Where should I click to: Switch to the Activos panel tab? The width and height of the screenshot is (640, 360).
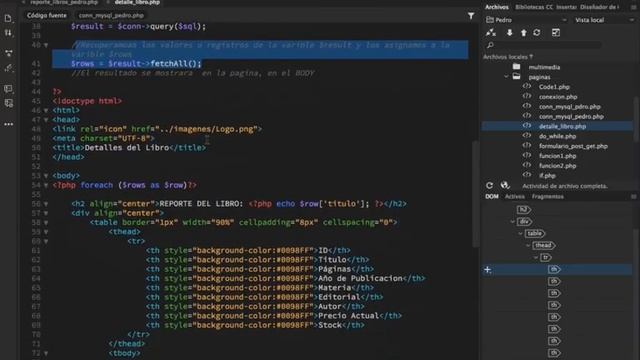pos(514,196)
